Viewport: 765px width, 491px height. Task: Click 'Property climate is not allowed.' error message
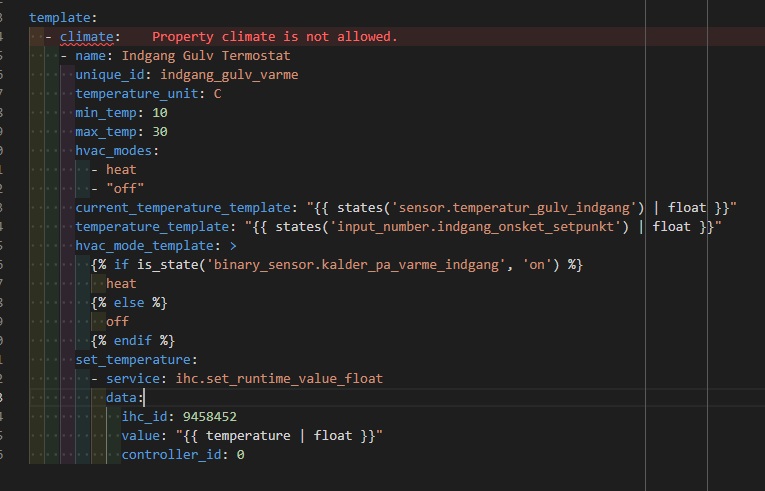[275, 37]
